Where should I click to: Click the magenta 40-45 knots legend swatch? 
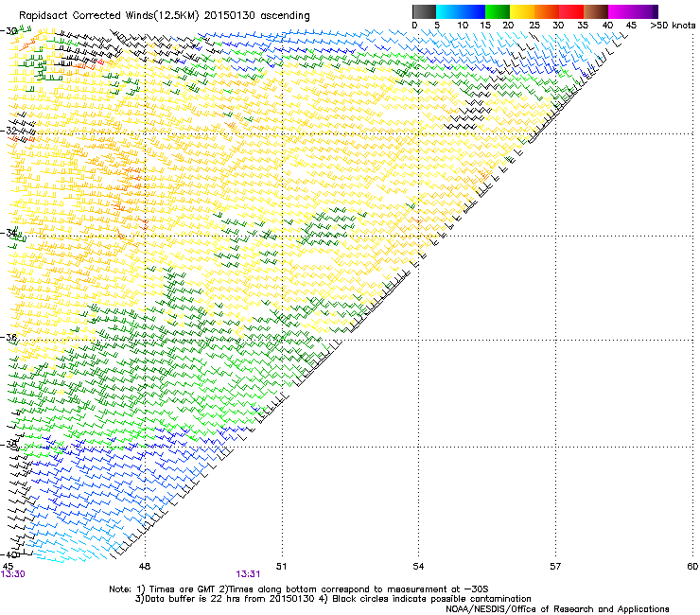(x=621, y=11)
